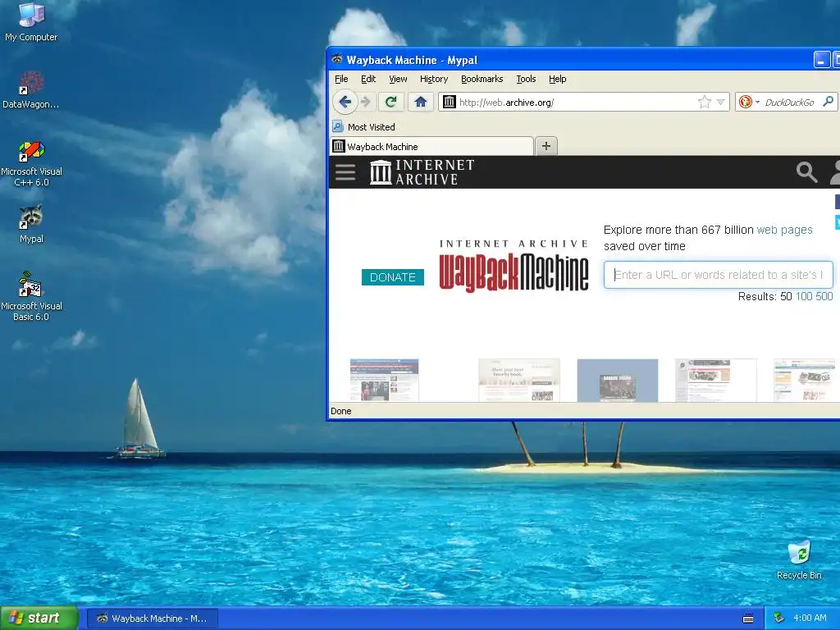Click the Wayback Machine logo

pyautogui.click(x=514, y=267)
